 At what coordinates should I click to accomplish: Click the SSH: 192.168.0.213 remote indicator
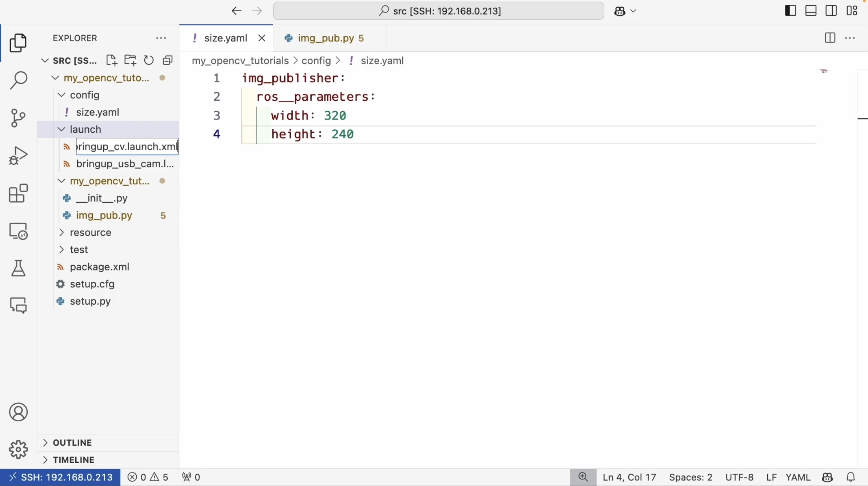click(x=60, y=477)
